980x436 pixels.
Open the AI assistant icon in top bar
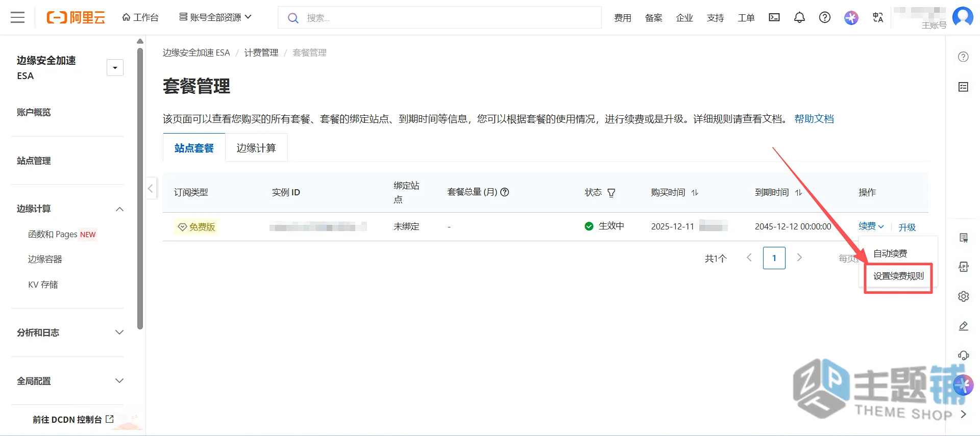(x=851, y=18)
